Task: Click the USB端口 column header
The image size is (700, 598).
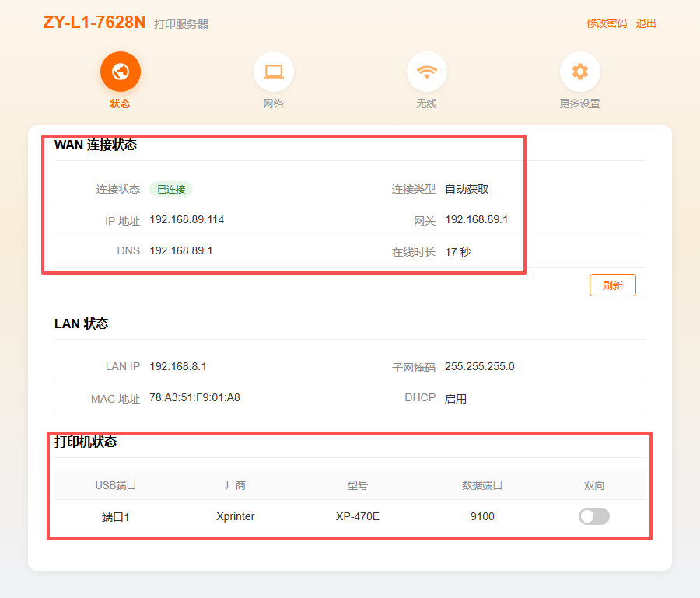Action: coord(116,485)
